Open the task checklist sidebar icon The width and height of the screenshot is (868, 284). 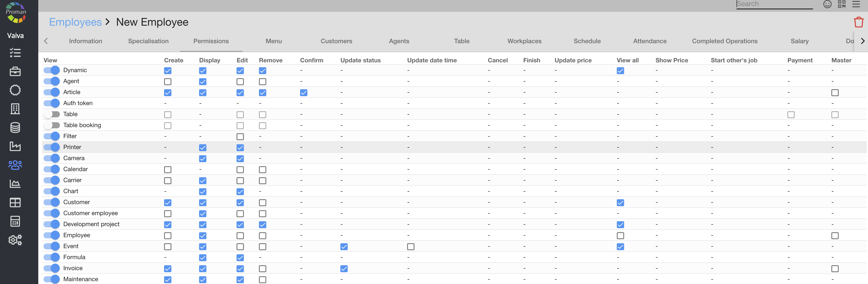(x=15, y=53)
